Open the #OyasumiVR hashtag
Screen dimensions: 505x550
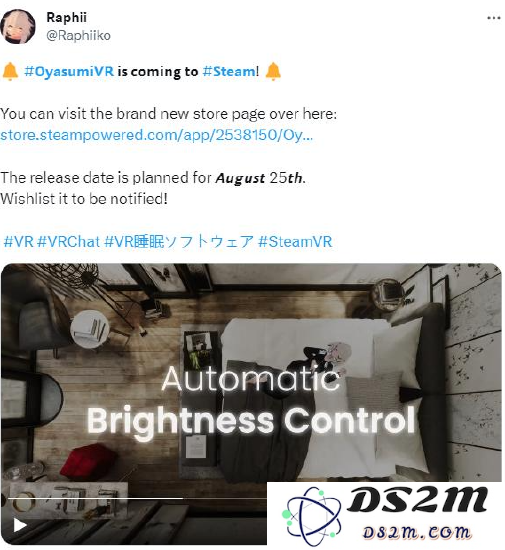[69, 72]
